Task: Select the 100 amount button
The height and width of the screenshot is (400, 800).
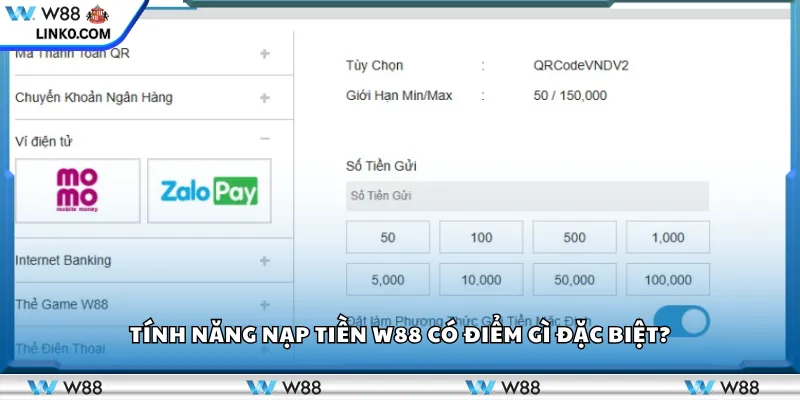Action: pos(481,238)
